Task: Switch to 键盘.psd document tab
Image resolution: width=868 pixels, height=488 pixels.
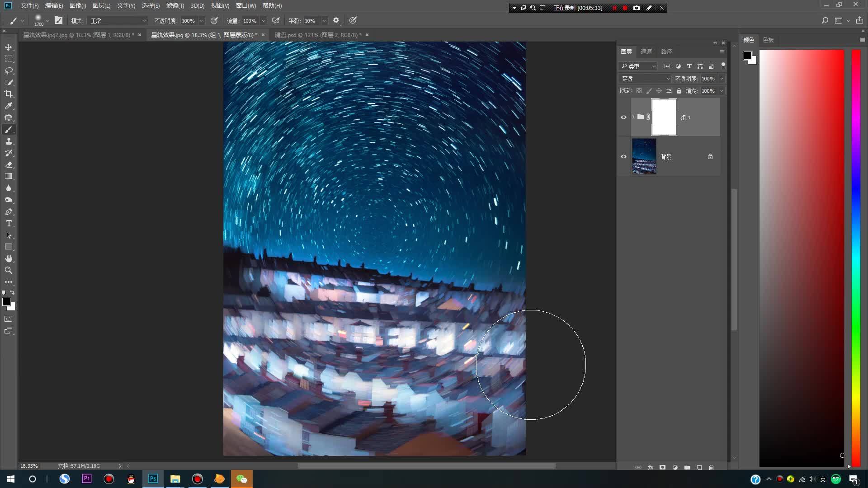Action: pos(317,35)
